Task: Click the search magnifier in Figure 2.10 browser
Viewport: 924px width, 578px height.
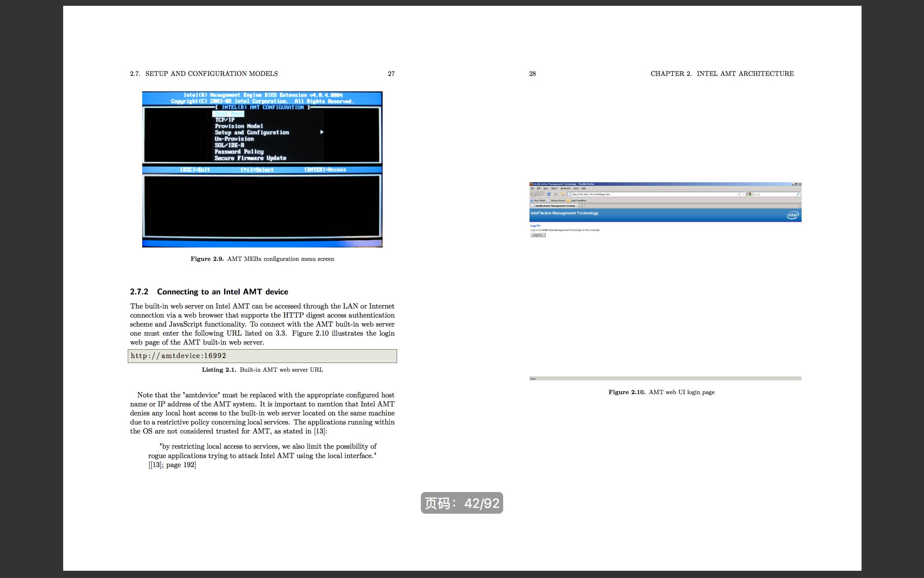Action: pyautogui.click(x=798, y=195)
